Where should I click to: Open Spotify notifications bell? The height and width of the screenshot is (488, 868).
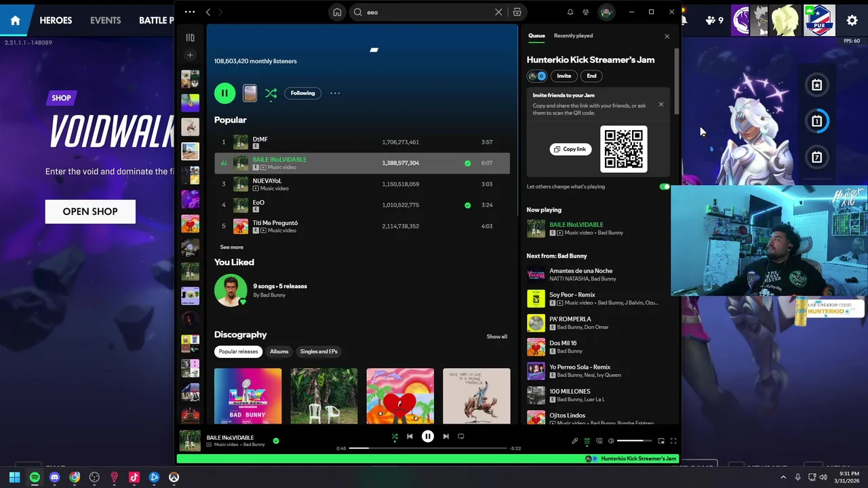[x=570, y=12]
